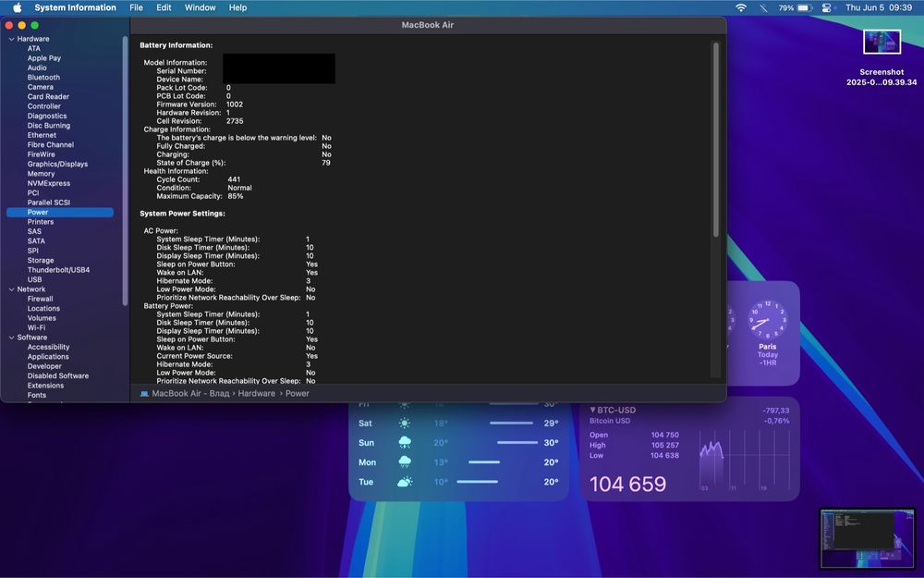Select Memory in the sidebar
Screen dimensions: 924x578
[x=41, y=174]
